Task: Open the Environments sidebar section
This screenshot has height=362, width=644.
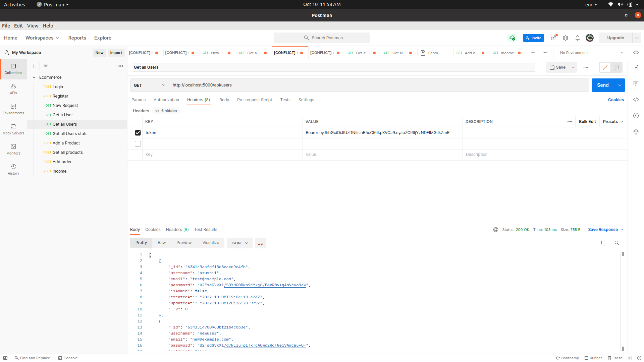Action: 13,109
